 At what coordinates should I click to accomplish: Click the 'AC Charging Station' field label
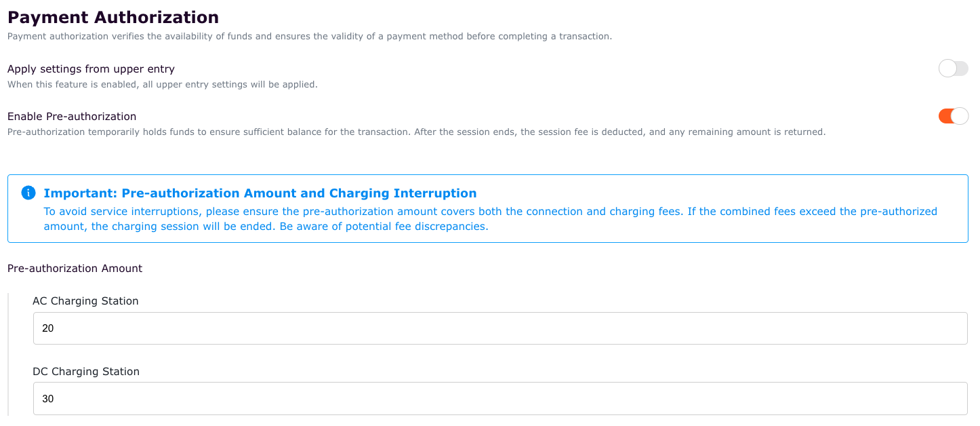[85, 301]
